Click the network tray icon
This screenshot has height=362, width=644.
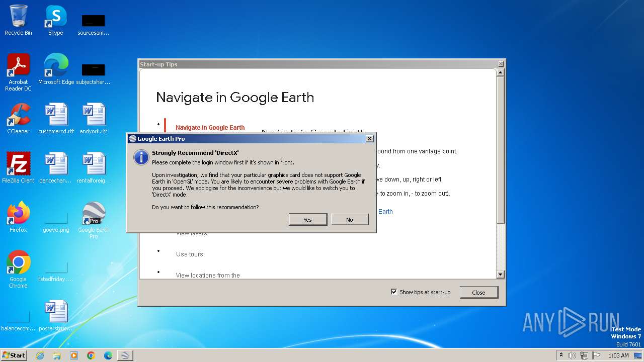(584, 355)
